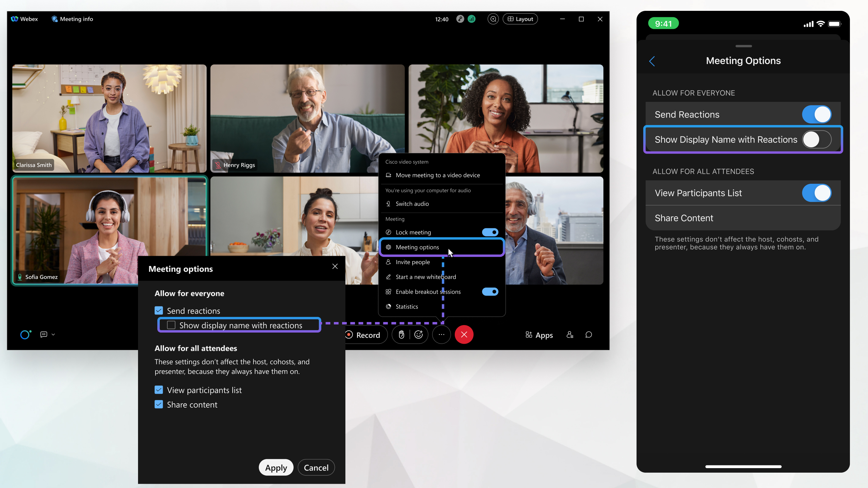Select Invite people from dropdown menu
This screenshot has width=868, height=488.
[x=413, y=262]
